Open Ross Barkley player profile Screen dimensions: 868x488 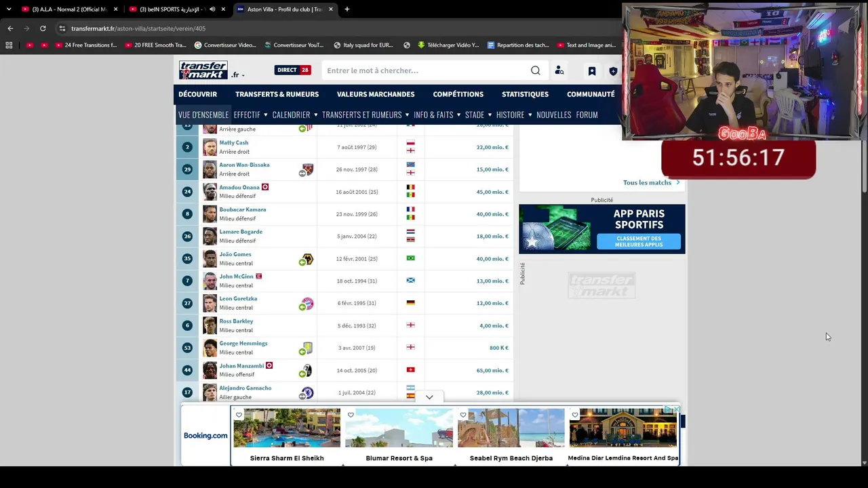click(x=236, y=321)
